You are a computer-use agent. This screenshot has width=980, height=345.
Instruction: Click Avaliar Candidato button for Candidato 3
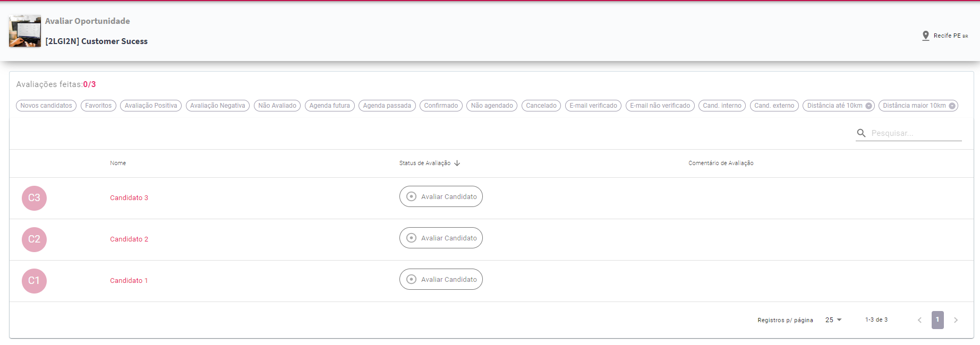441,197
